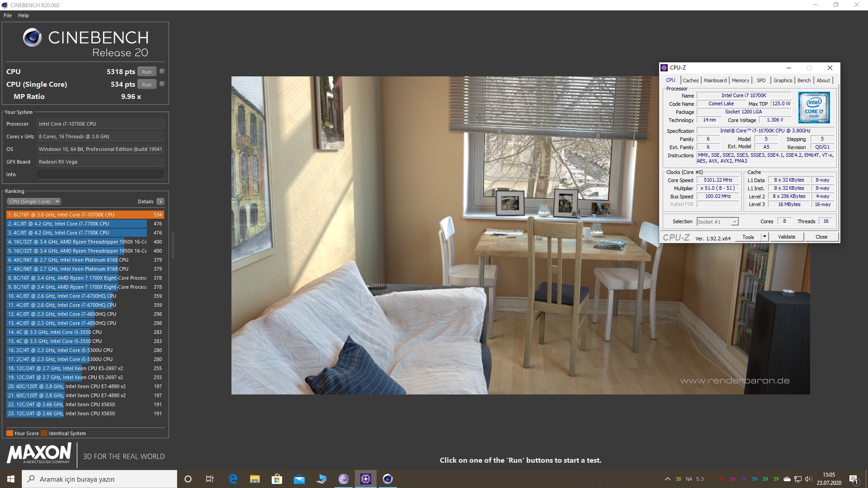Click the Tools button in CPU-Z

tap(748, 237)
